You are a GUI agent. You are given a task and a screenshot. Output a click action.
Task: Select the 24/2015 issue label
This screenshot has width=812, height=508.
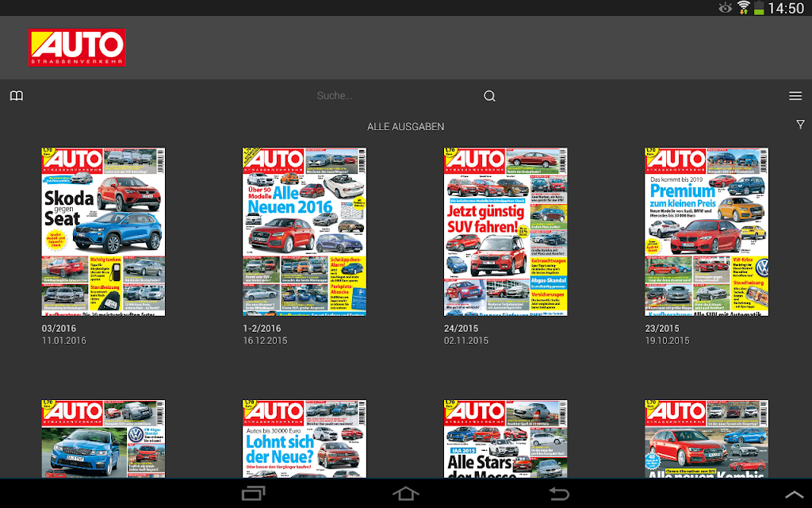click(461, 329)
